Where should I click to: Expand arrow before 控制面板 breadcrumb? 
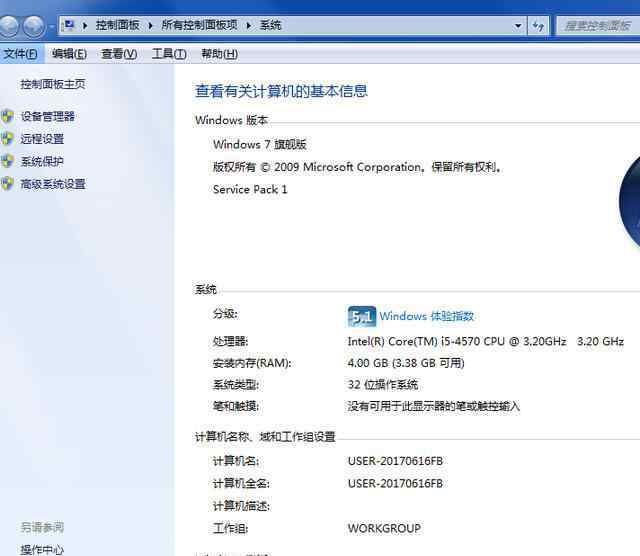(85, 26)
